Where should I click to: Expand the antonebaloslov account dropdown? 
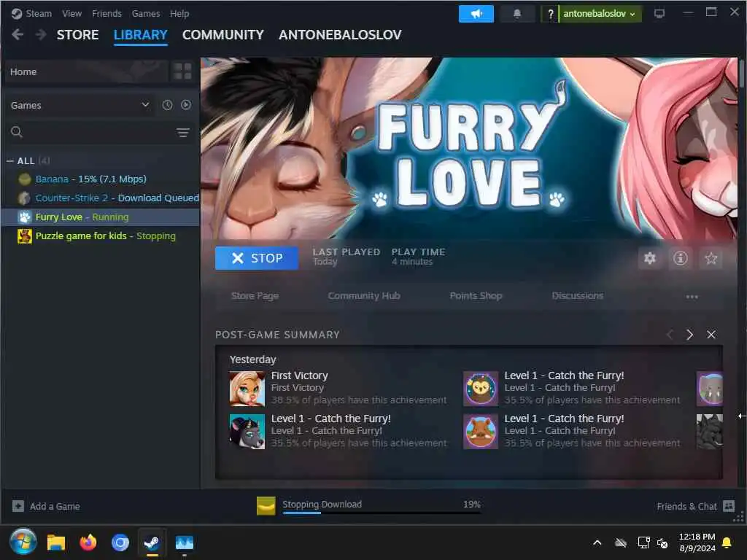(600, 14)
